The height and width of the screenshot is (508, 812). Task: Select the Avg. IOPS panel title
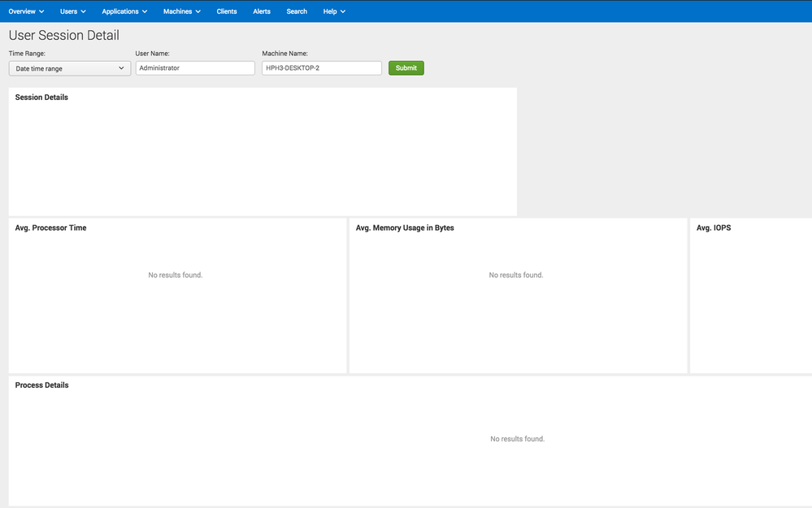coord(714,228)
